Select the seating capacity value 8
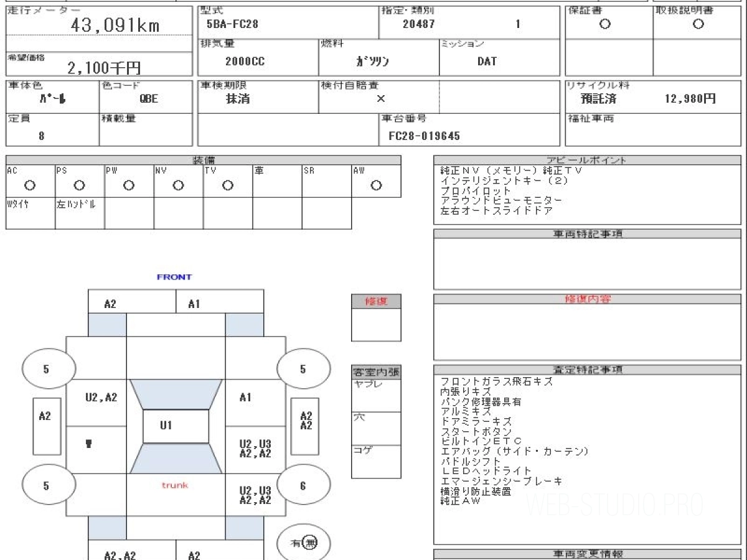The image size is (747, 560). coord(41,136)
